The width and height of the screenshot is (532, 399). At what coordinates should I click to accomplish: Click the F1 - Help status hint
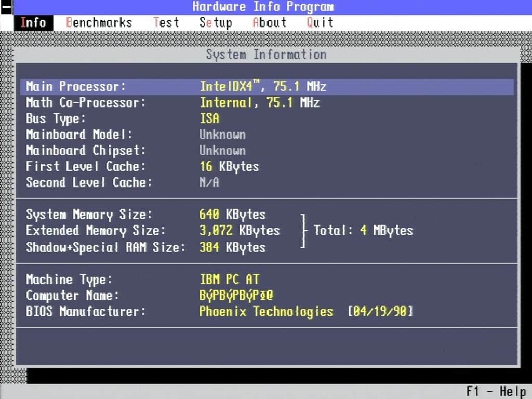(x=496, y=391)
